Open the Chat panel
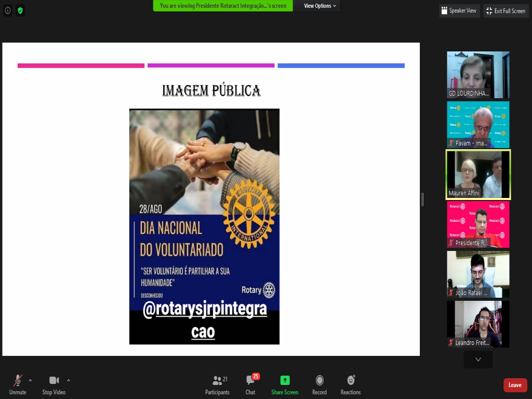 point(250,384)
